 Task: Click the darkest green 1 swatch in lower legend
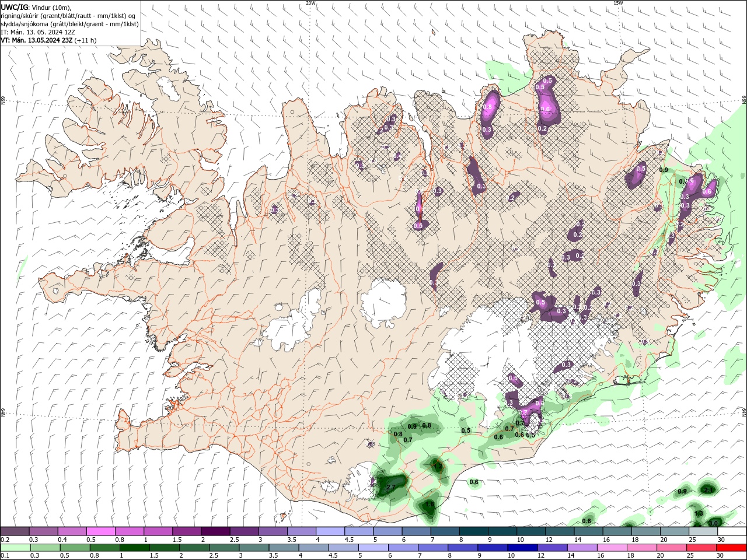pos(135,548)
